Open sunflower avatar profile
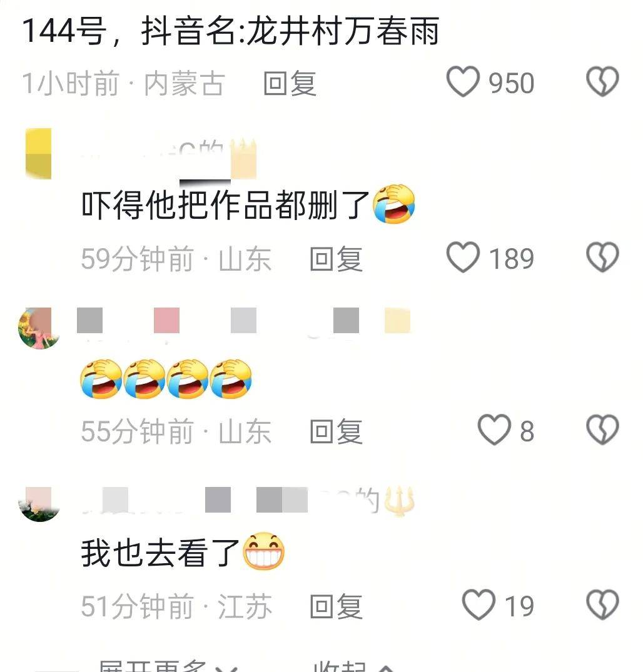The width and height of the screenshot is (643, 672). (39, 328)
